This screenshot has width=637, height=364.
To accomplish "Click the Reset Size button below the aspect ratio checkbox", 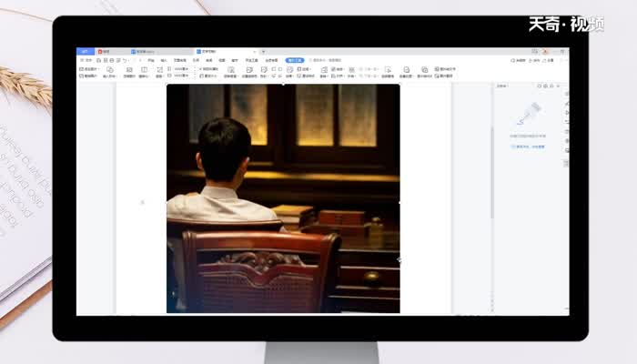I will [208, 76].
